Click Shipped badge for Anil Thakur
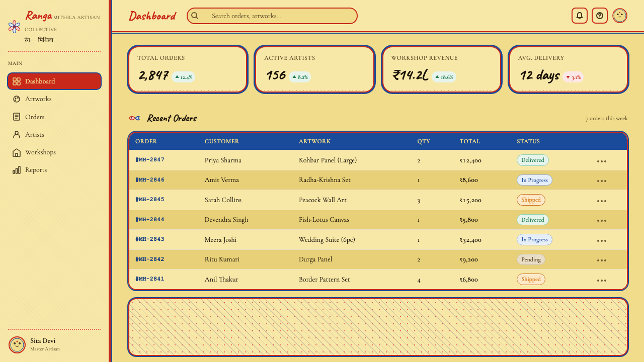 531,280
